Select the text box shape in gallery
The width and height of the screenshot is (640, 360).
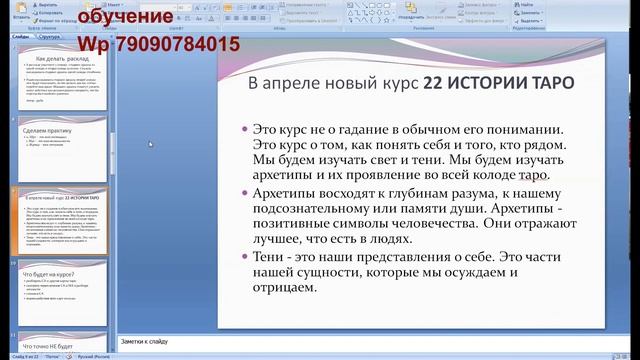[350, 5]
